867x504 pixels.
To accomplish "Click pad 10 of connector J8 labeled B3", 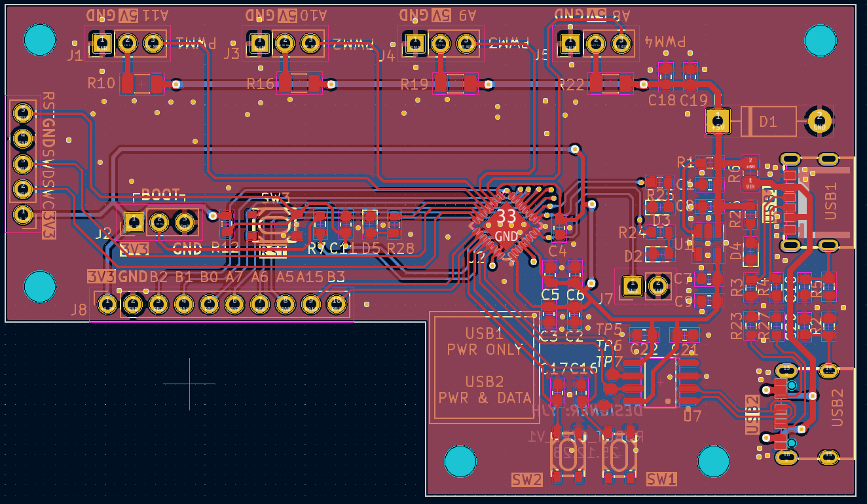I will pyautogui.click(x=337, y=304).
